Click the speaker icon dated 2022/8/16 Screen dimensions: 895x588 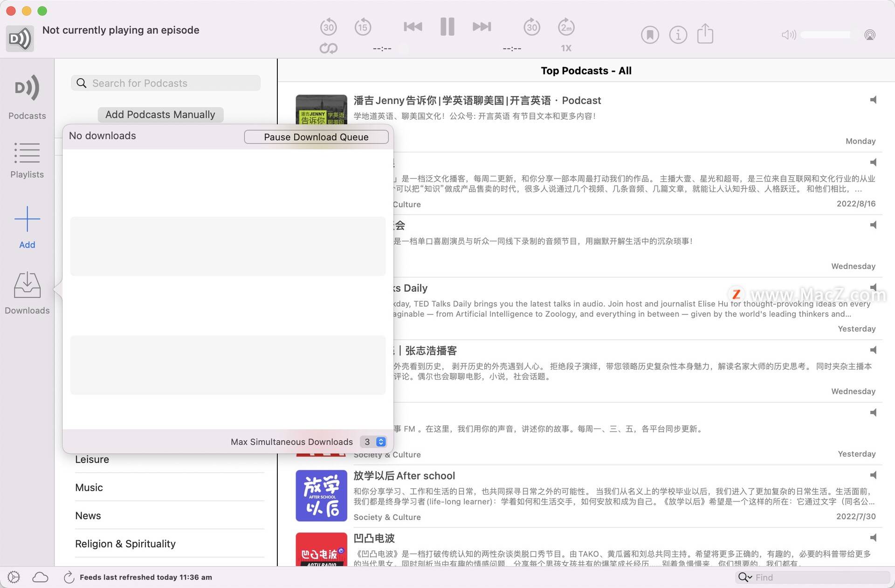(873, 162)
